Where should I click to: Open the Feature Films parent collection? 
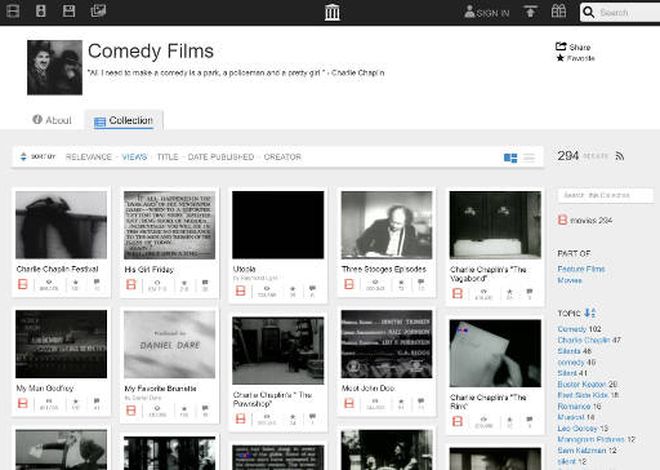(581, 269)
